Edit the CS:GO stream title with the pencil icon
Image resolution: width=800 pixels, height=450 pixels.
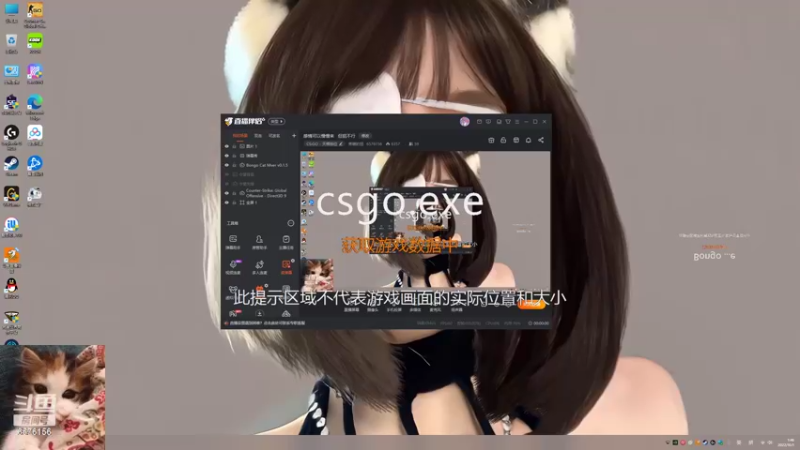tap(341, 144)
